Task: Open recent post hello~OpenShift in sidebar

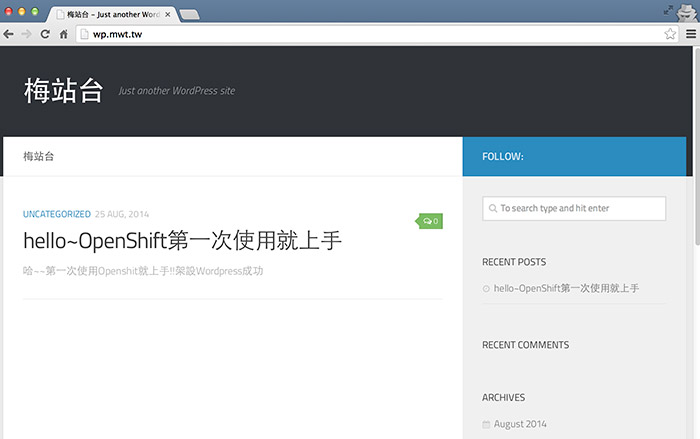Action: coord(566,288)
